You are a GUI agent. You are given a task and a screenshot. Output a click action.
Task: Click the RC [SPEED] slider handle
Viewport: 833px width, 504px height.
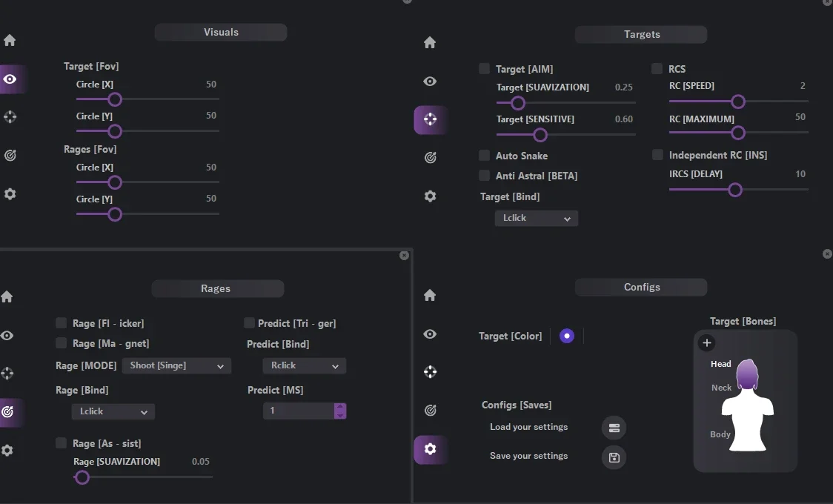[738, 102]
